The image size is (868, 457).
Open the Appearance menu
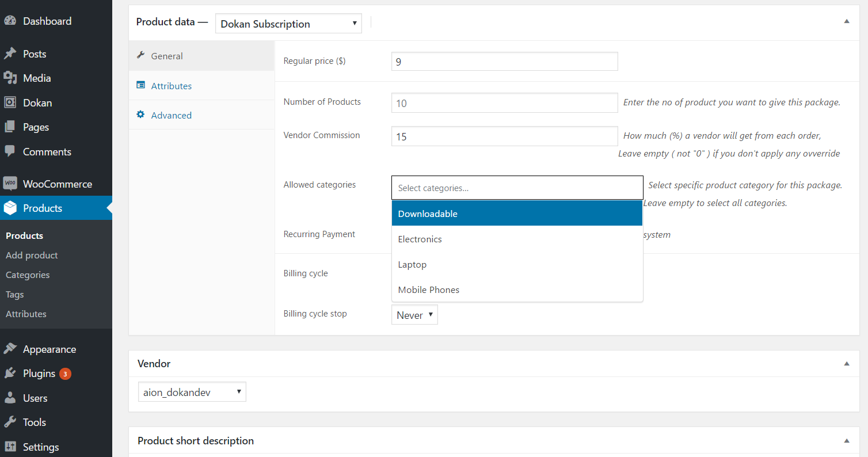pos(56,349)
